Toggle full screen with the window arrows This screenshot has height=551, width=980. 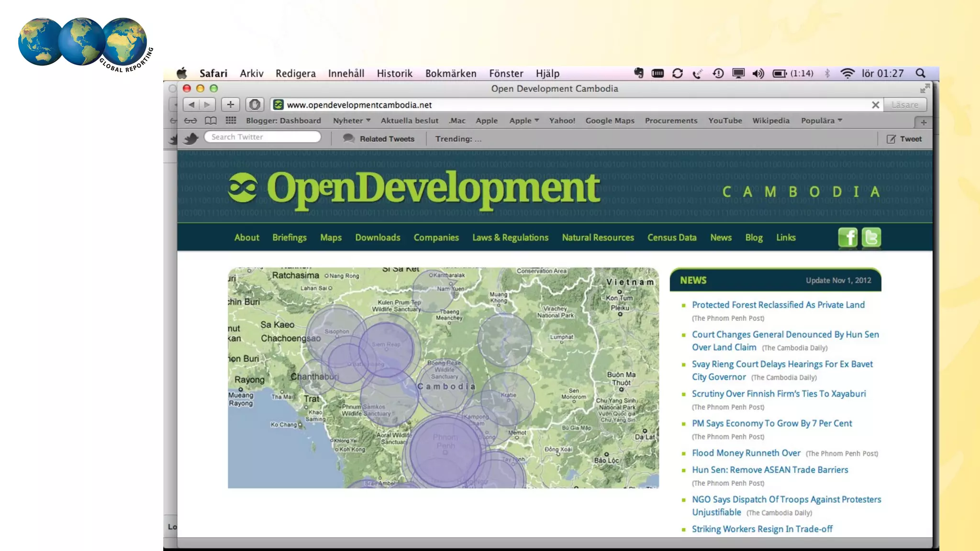click(x=924, y=88)
